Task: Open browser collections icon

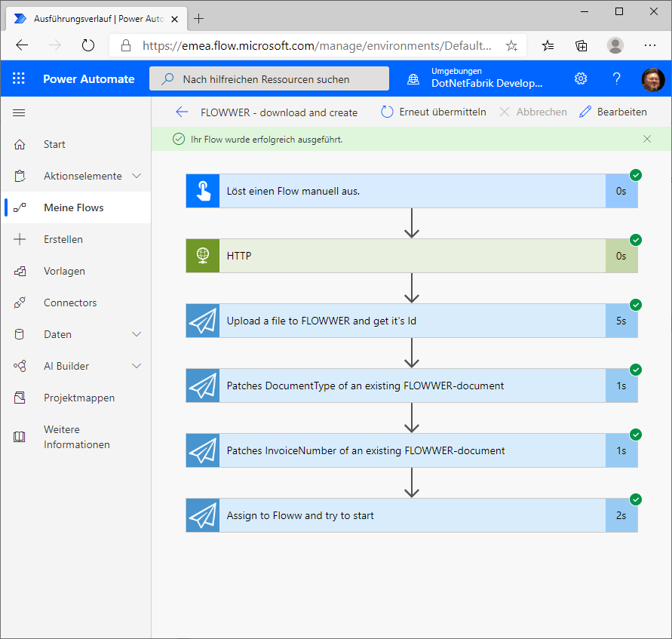Action: [581, 45]
